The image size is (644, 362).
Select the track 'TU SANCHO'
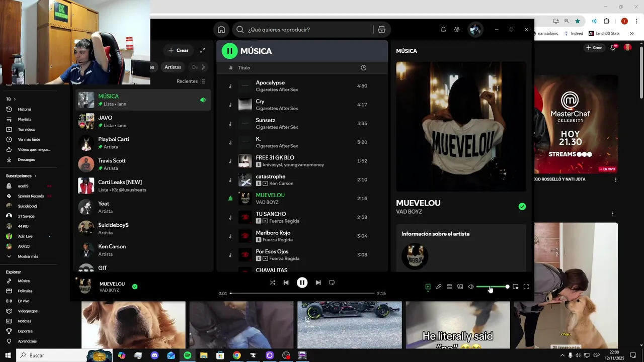coord(302,217)
